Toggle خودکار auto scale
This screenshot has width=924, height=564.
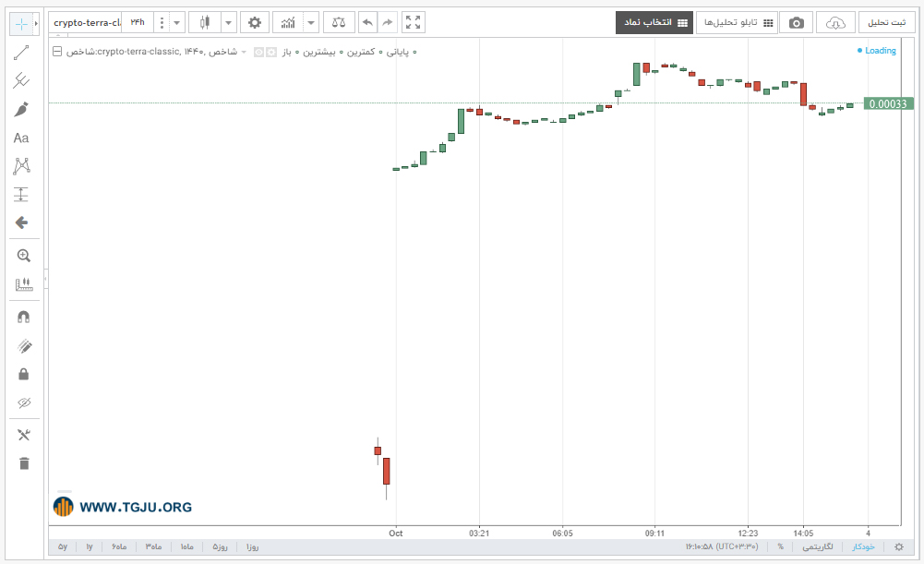(x=863, y=546)
